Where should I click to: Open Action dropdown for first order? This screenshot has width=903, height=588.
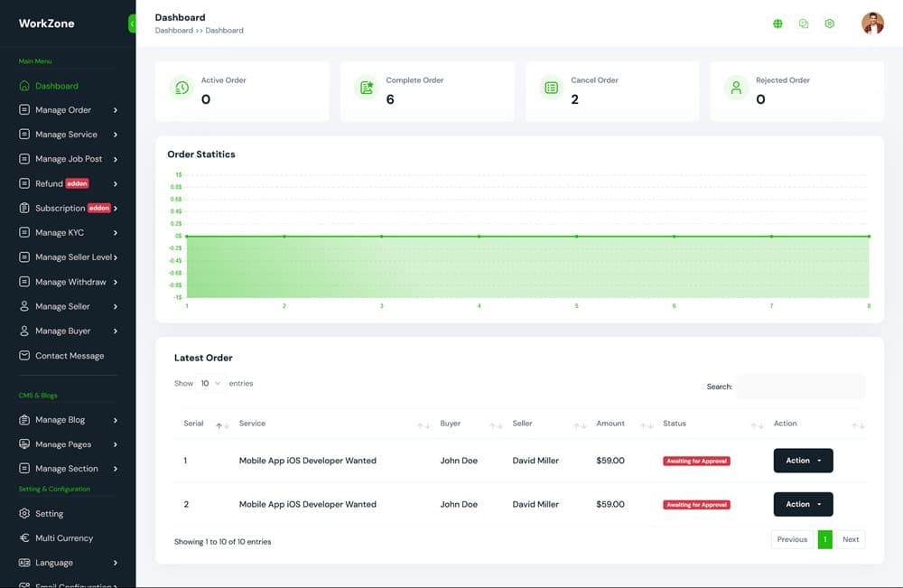pos(803,461)
